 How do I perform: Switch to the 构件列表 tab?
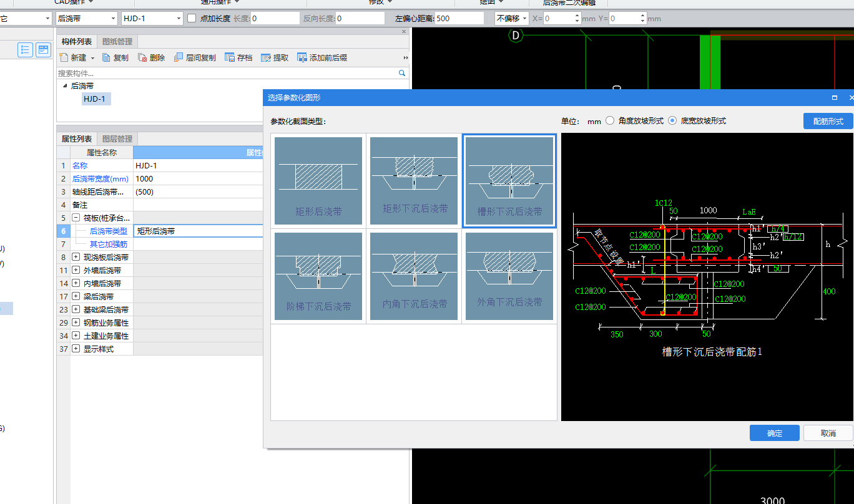point(77,42)
